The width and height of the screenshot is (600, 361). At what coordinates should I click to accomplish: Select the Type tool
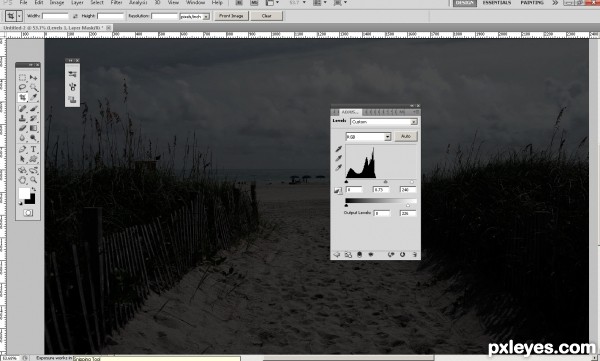click(33, 149)
